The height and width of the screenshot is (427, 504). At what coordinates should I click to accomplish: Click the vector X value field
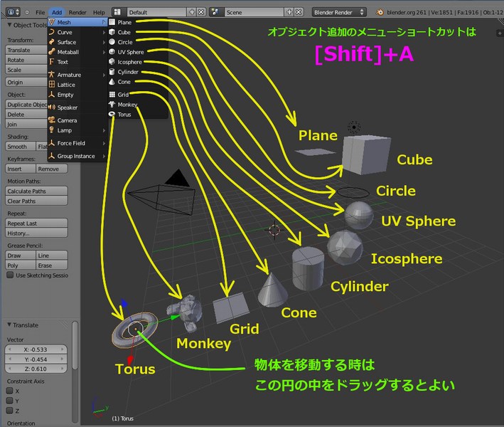(36, 349)
